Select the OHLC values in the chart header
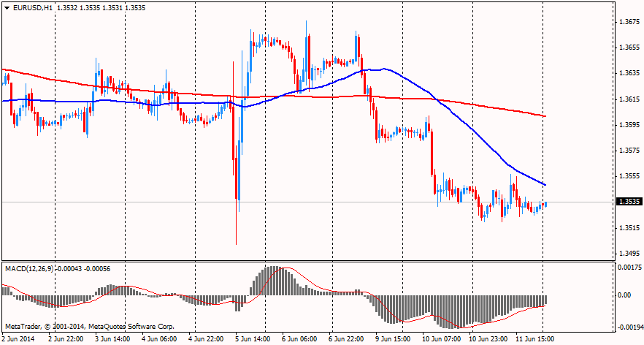Viewport: 644px width, 345px height. click(99, 7)
